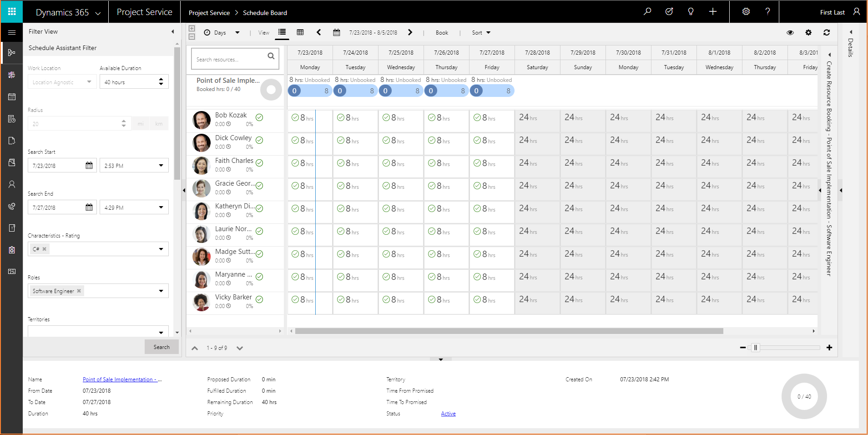Select the list view icon in toolbar
Screen dimensions: 868x435
click(282, 32)
